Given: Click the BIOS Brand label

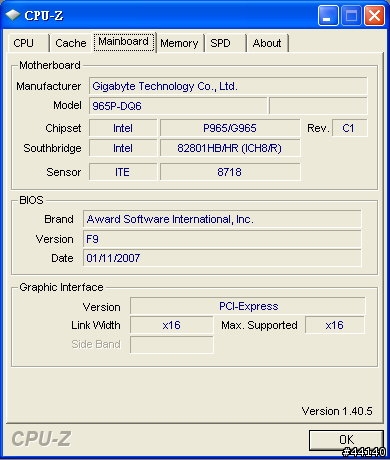Looking at the screenshot, I should [x=59, y=219].
